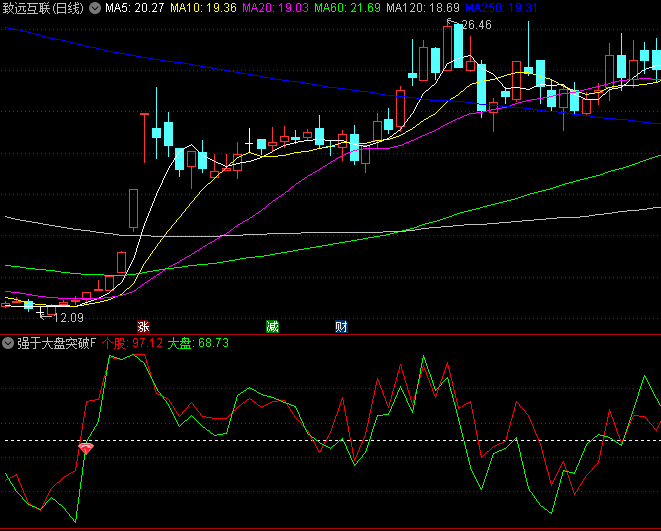
Task: Click the magenta MA20: 19.03 label
Action: [x=276, y=8]
